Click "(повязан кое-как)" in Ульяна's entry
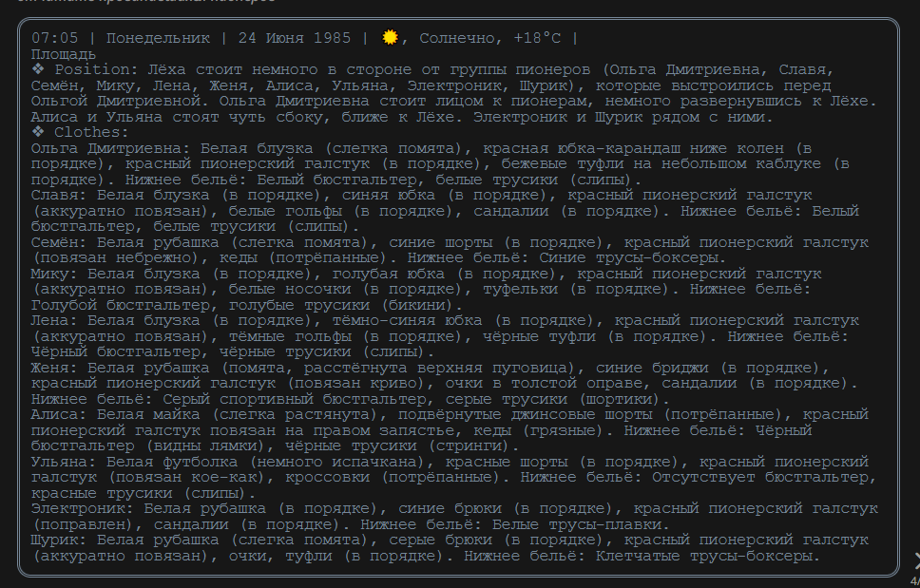Viewport: 920px width, 588px height. click(191, 477)
